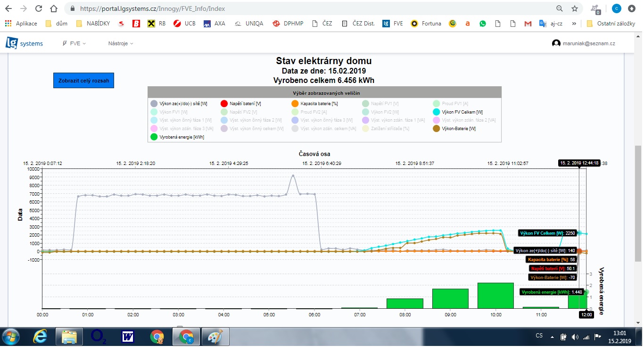644x362 pixels.
Task: Expand the FVE dropdown menu
Action: click(74, 43)
